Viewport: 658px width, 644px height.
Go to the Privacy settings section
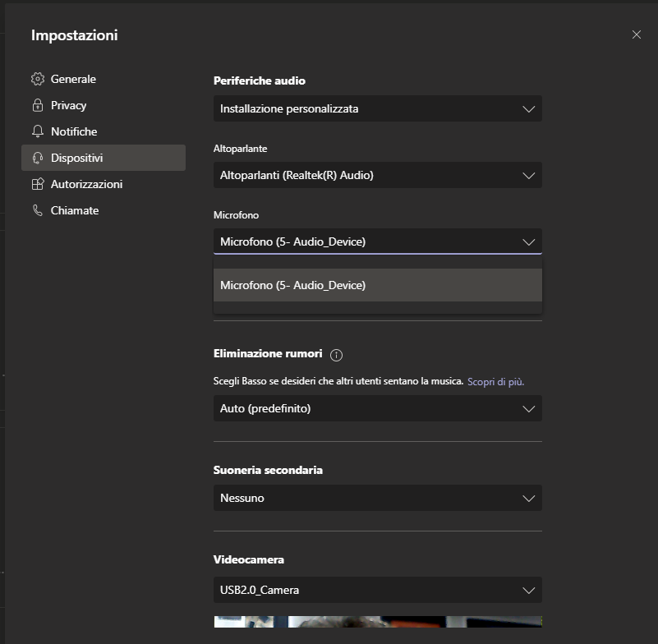click(68, 105)
